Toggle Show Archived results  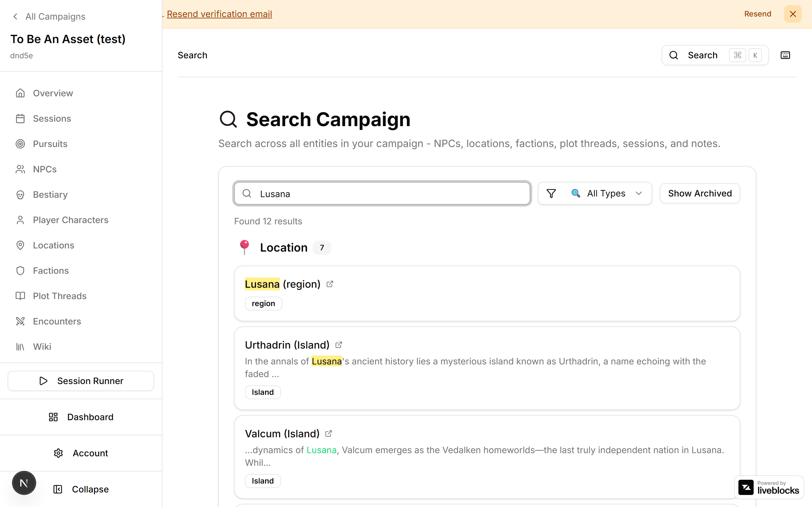(x=700, y=193)
